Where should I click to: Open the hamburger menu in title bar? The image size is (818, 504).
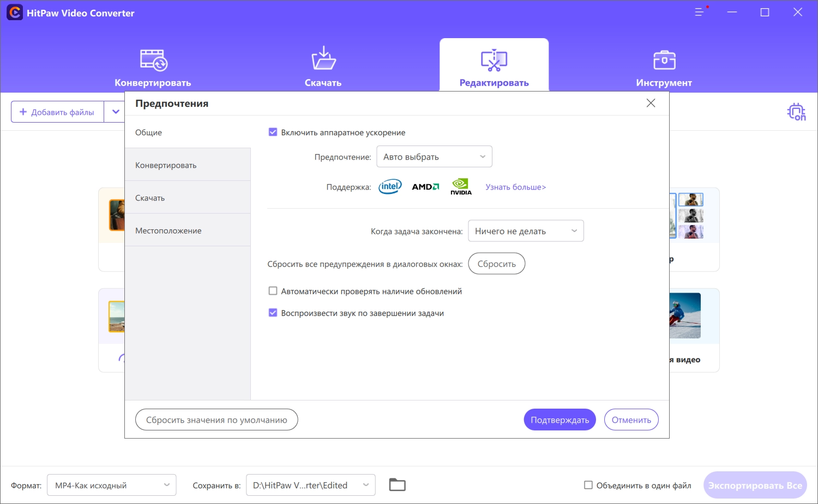(699, 12)
